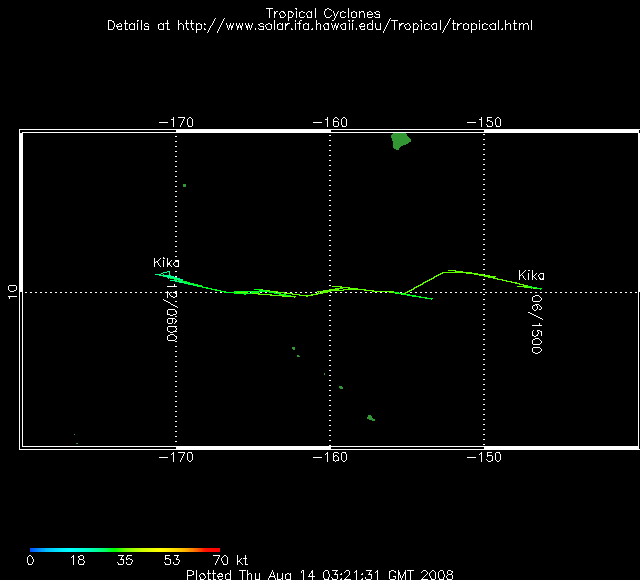Select the Kika label at track's western end
The height and width of the screenshot is (580, 640).
166,262
